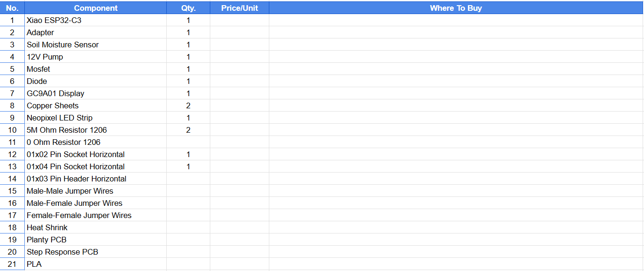Select the quantity cell for Copper Sheets

coord(188,105)
